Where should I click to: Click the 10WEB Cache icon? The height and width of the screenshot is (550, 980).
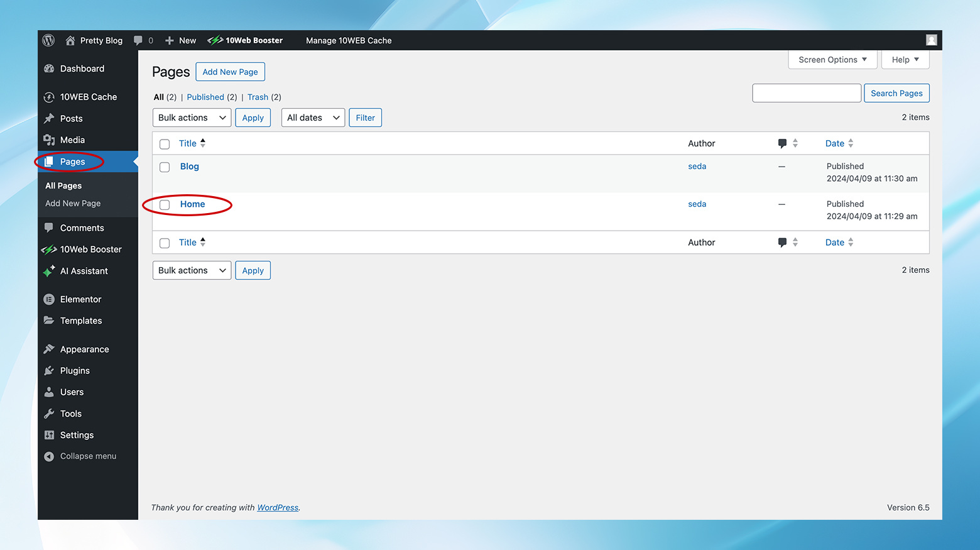coord(49,97)
